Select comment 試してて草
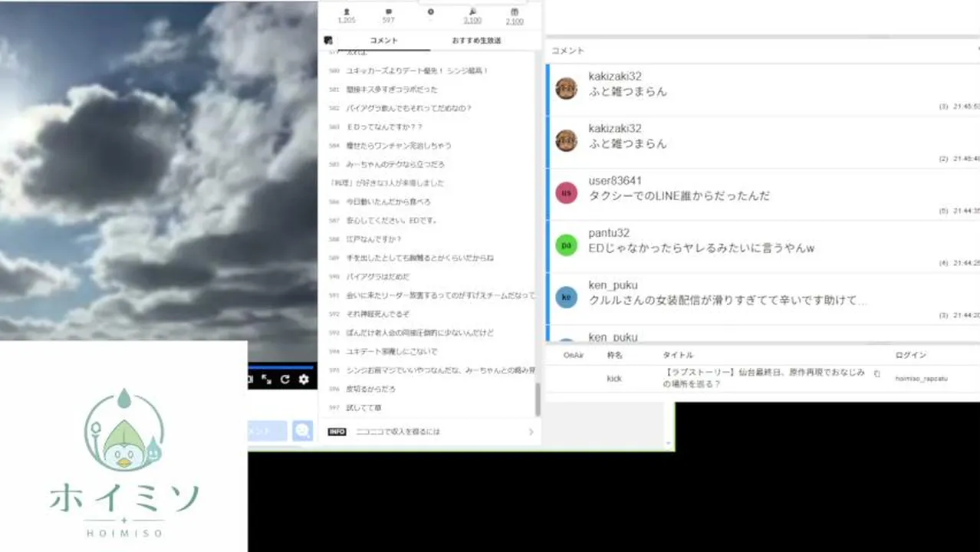Image resolution: width=980 pixels, height=552 pixels. click(x=363, y=407)
